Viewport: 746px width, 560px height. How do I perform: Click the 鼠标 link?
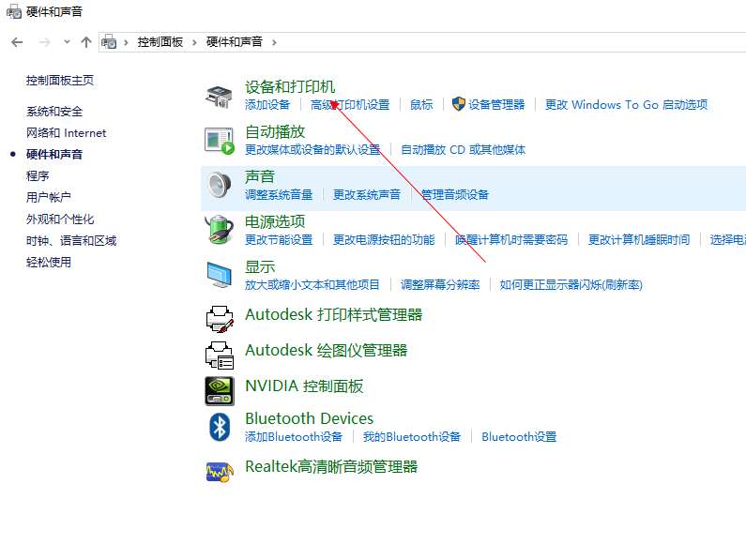tap(421, 105)
